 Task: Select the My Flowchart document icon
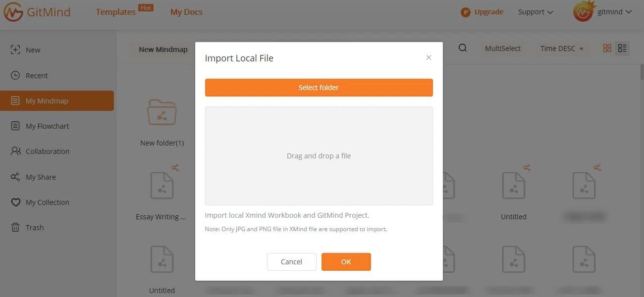[16, 126]
